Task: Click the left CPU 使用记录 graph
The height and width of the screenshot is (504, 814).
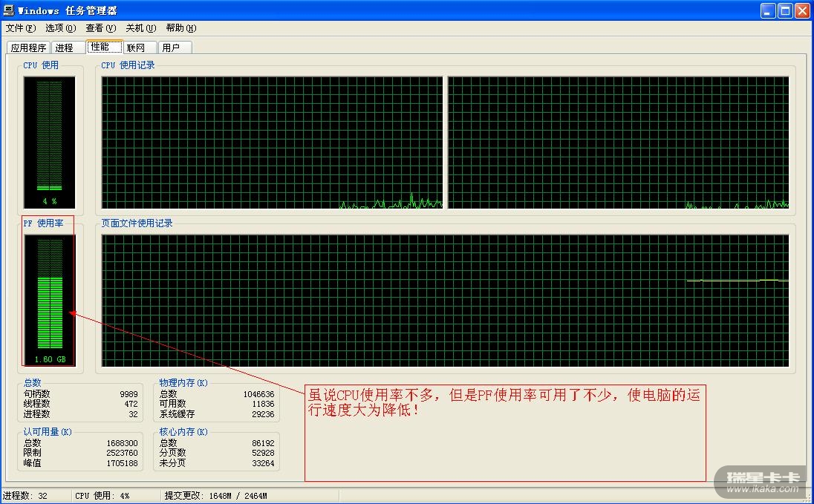Action: point(272,143)
